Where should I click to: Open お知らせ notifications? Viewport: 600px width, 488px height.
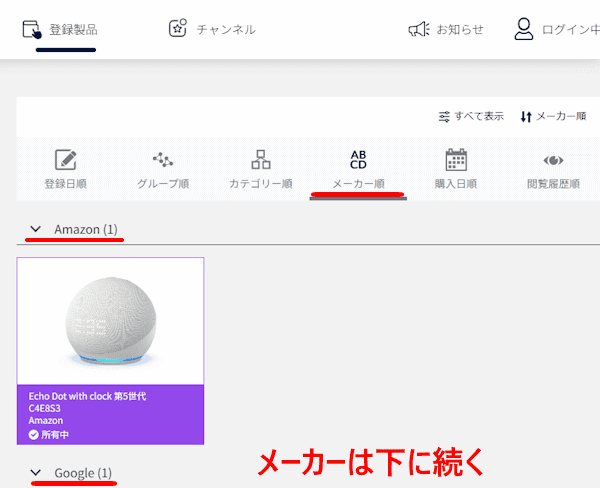coord(460,29)
